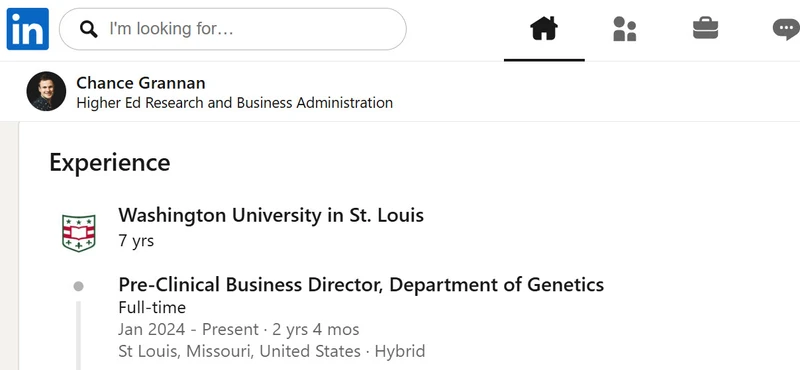The width and height of the screenshot is (800, 370).
Task: Click the Home house icon
Action: [544, 29]
